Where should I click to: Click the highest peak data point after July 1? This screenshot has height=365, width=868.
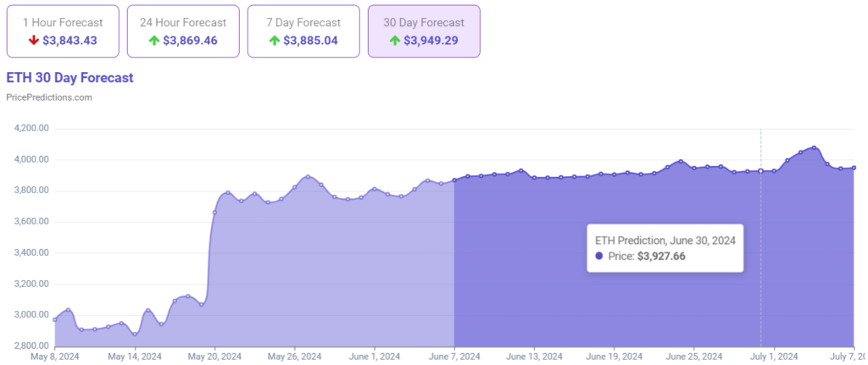[814, 147]
